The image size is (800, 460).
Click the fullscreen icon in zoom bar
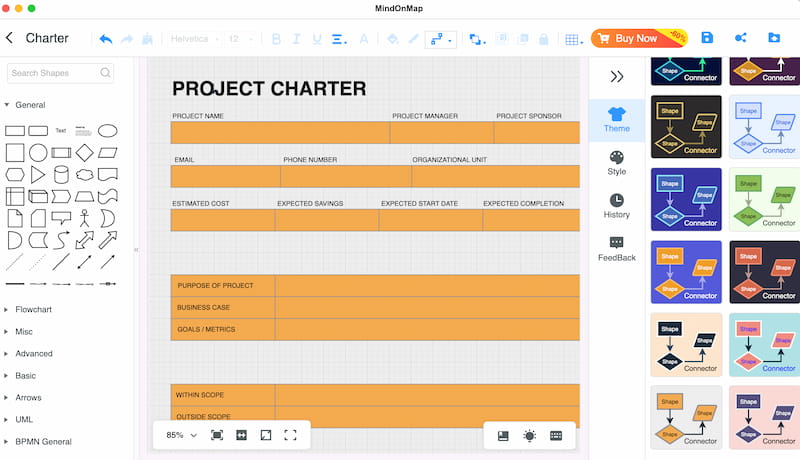290,435
